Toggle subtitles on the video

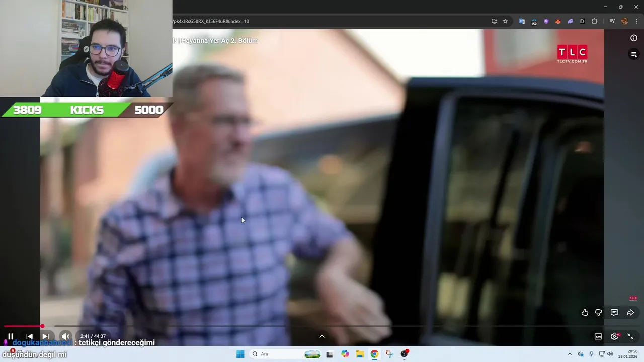[598, 336]
